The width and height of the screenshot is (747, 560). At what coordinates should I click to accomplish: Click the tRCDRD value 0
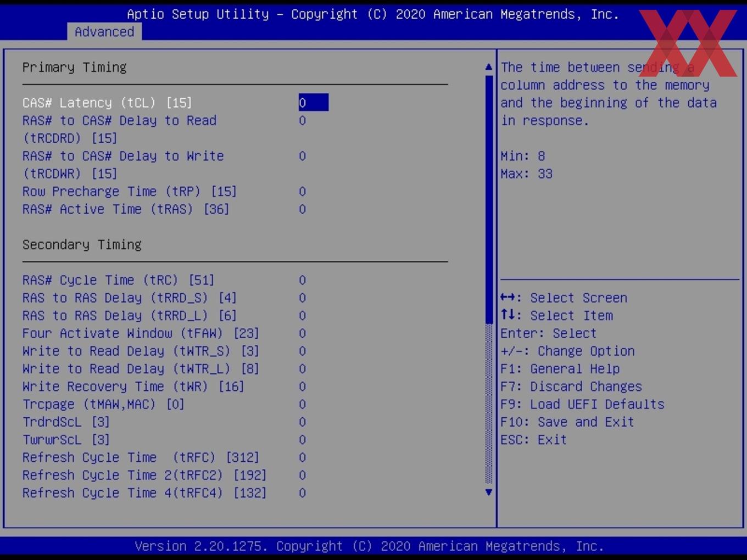(303, 121)
